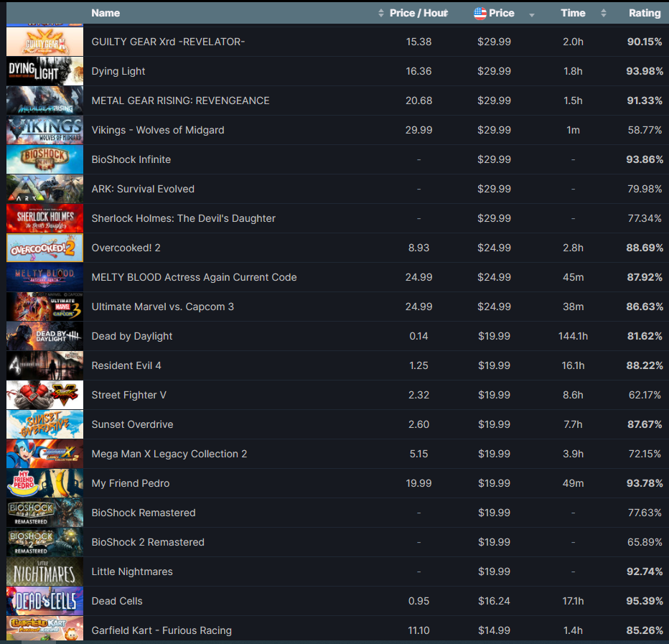Viewport: 669px width, 644px height.
Task: Click the ARK: Survival Evolved title link
Action: 143,189
